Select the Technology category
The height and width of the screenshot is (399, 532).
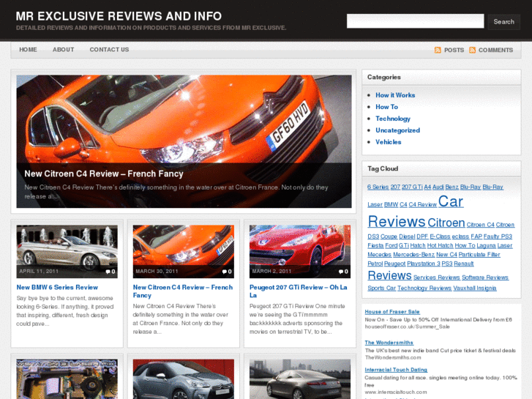(x=393, y=119)
